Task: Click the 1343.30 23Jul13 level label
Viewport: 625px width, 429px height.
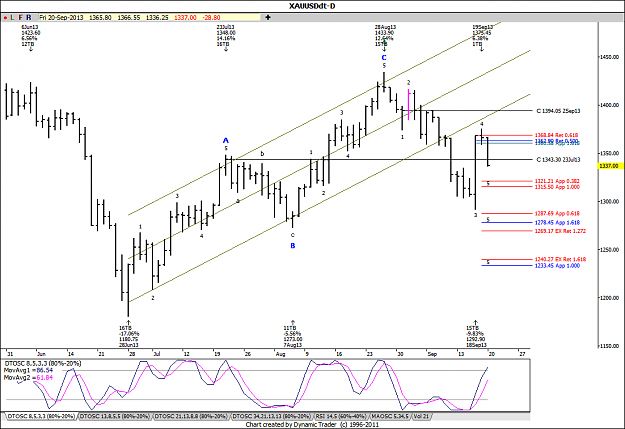Action: point(558,159)
